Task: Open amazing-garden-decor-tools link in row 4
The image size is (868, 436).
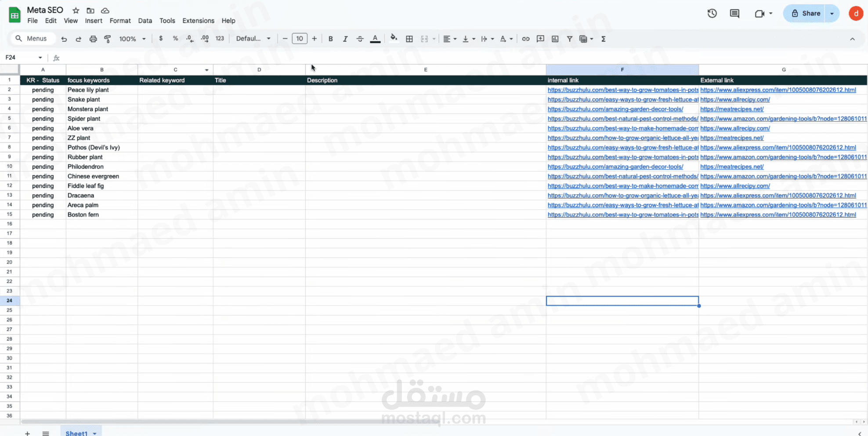Action: pos(615,109)
